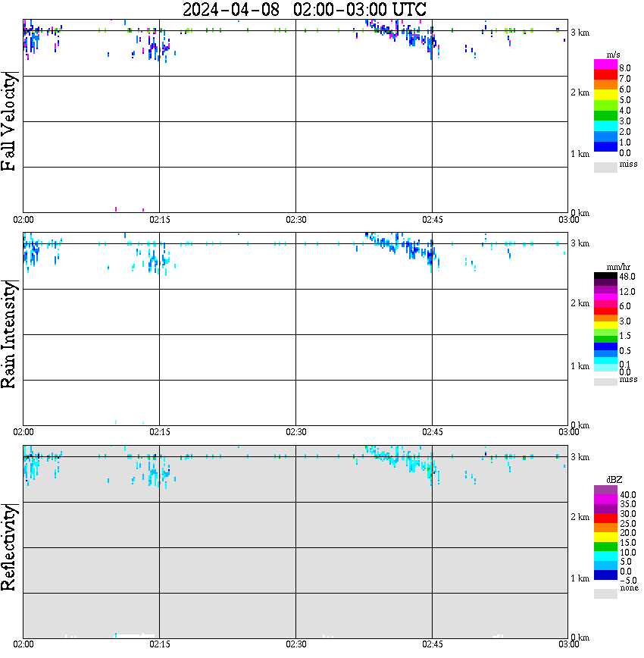
Task: Click the 02:15 time label under Fall Velocity plot
Action: tap(160, 220)
